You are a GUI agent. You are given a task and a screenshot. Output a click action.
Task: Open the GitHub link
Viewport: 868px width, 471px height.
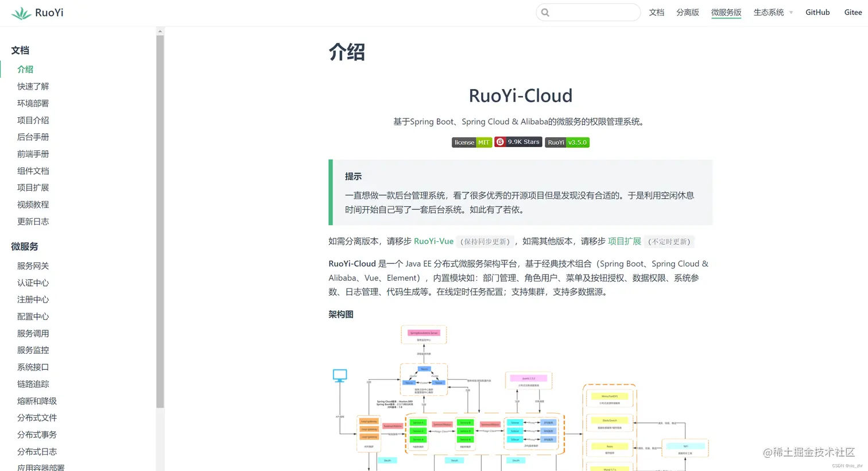[x=817, y=12]
